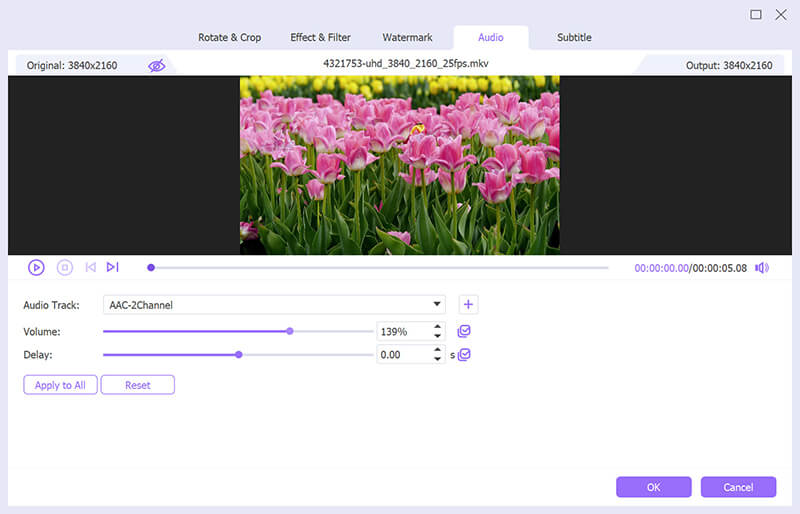Open the Subtitle tab
The height and width of the screenshot is (514, 800).
(574, 37)
